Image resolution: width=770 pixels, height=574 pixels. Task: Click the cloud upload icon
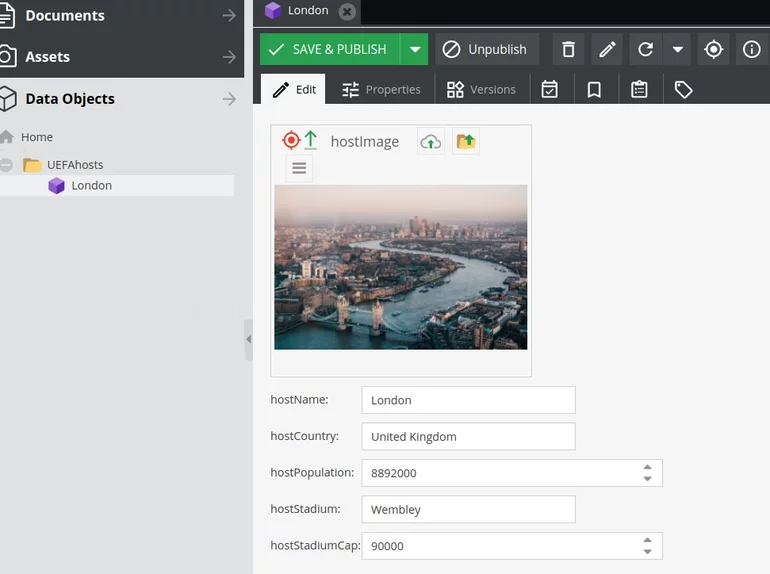(431, 141)
